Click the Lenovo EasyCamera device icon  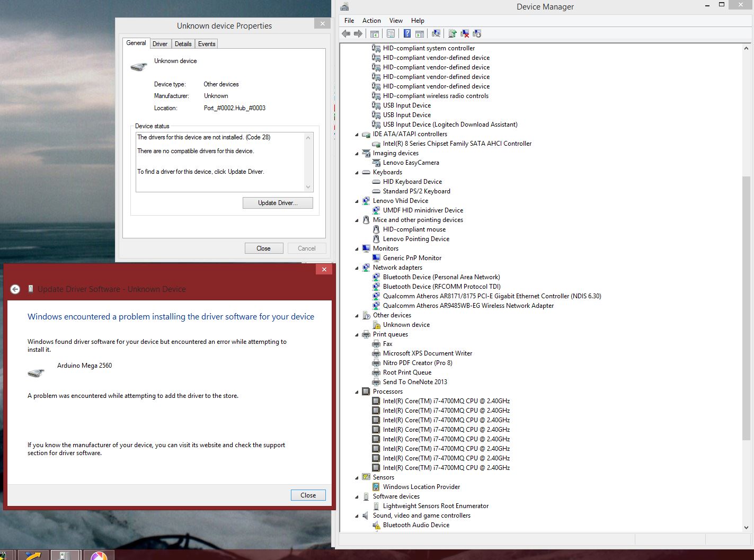pos(376,163)
